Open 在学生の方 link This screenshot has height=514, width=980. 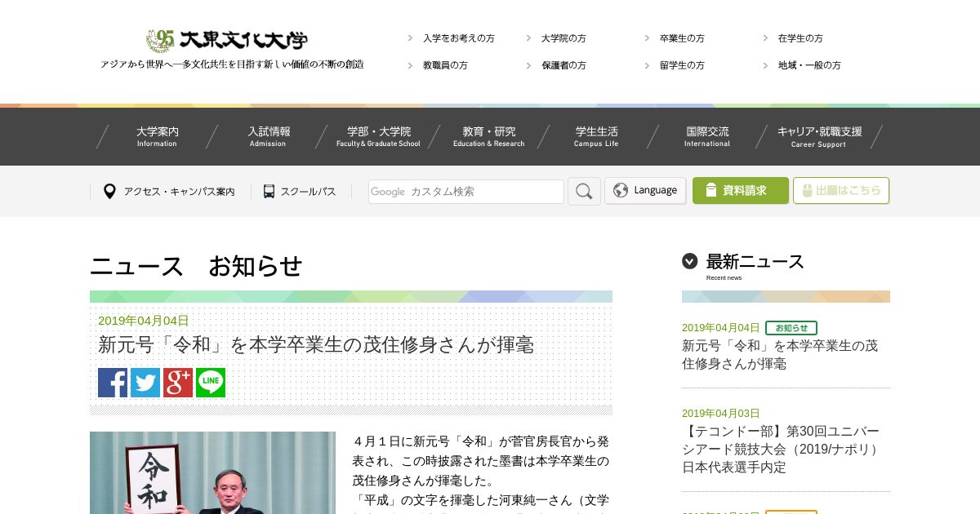800,38
